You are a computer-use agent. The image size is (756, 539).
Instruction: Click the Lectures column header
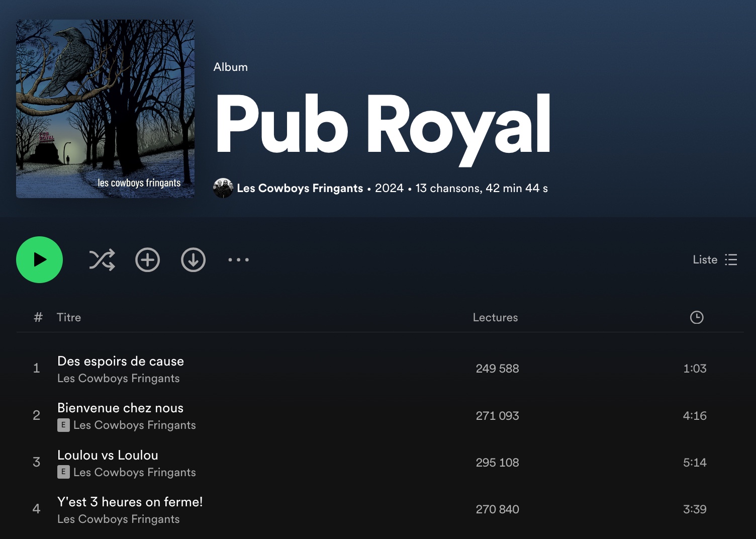[x=495, y=317]
